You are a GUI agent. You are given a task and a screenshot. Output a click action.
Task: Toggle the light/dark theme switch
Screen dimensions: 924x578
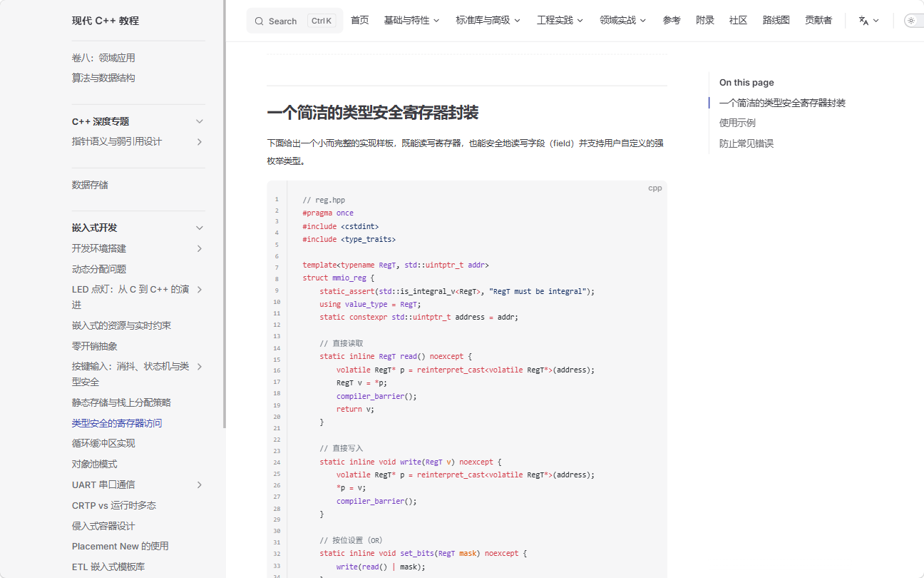[914, 21]
